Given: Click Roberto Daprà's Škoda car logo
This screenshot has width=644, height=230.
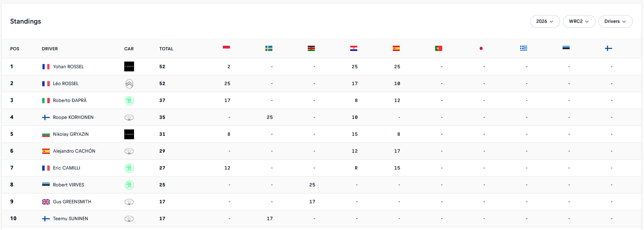Looking at the screenshot, I should 129,101.
